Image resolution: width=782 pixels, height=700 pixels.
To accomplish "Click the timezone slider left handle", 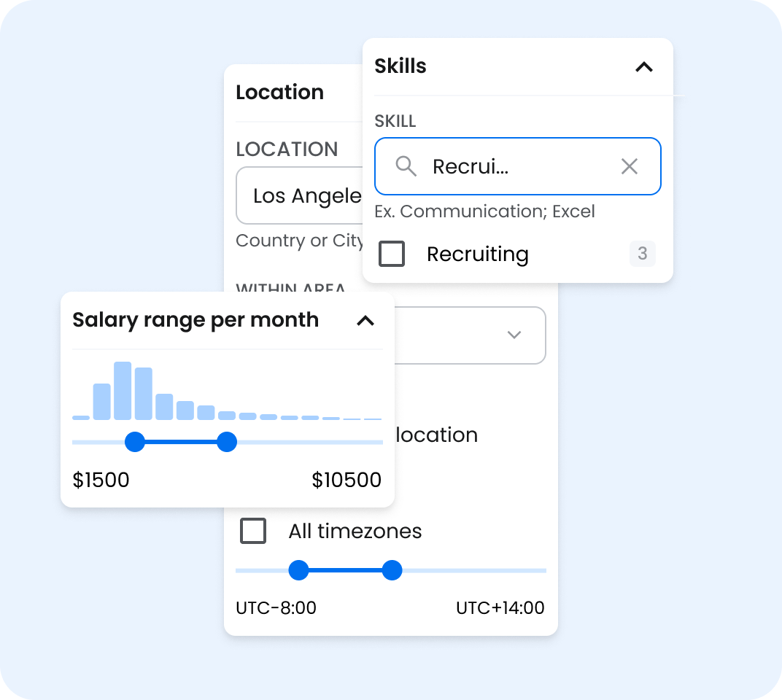I will click(x=298, y=570).
